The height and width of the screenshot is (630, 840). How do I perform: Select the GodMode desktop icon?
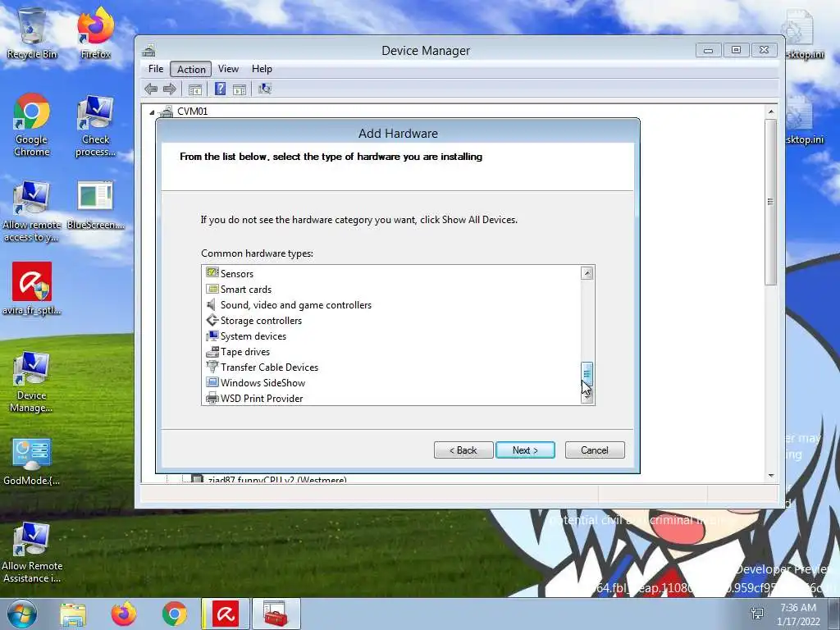32,462
